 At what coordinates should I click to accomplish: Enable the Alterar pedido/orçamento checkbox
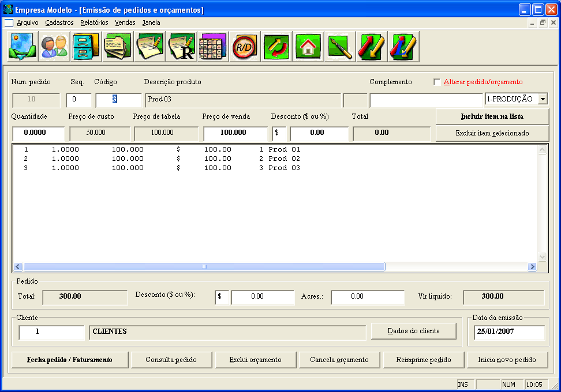click(x=437, y=82)
